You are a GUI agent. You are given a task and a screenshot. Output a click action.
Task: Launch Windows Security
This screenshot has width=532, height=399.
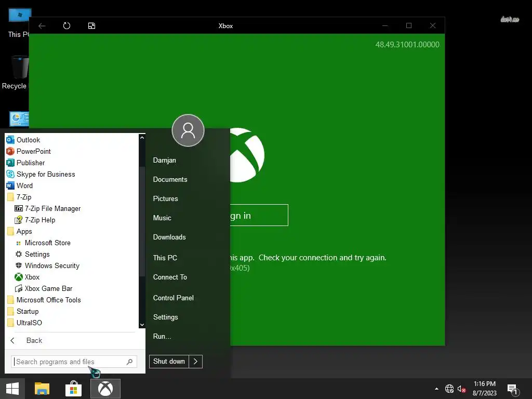(x=47, y=265)
